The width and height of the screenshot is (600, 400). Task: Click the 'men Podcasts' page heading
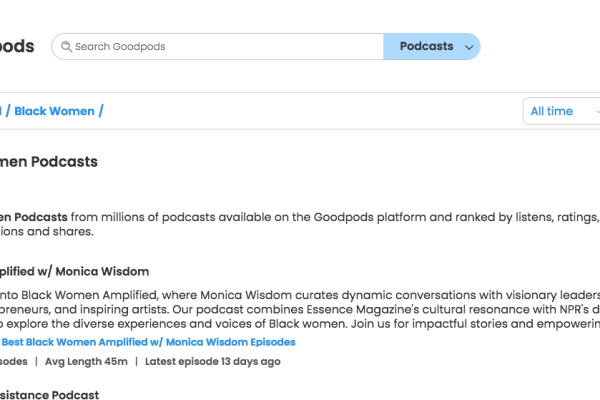49,162
